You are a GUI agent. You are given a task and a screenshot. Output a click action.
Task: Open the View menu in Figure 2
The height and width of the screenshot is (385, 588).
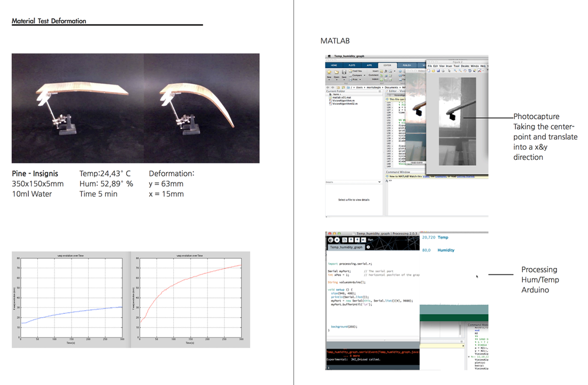[x=442, y=66]
